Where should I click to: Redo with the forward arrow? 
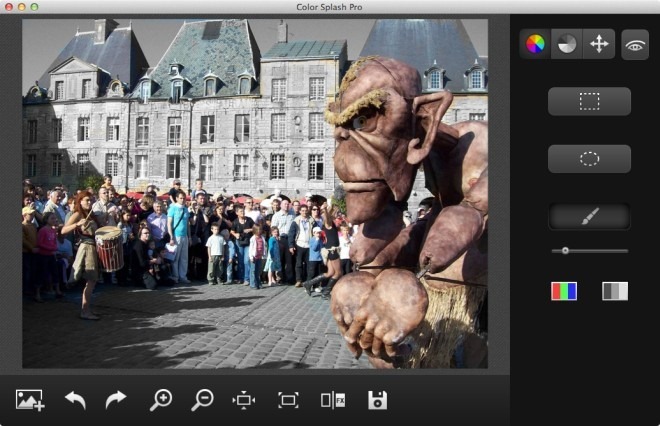116,400
